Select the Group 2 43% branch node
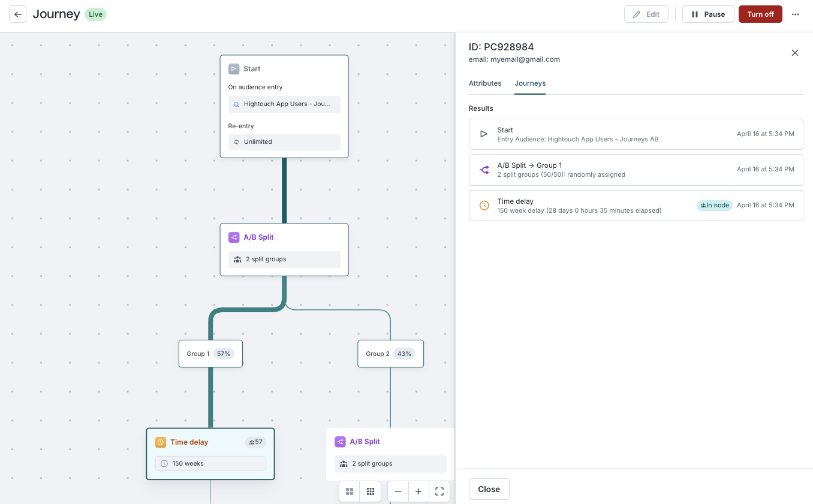 pos(391,354)
